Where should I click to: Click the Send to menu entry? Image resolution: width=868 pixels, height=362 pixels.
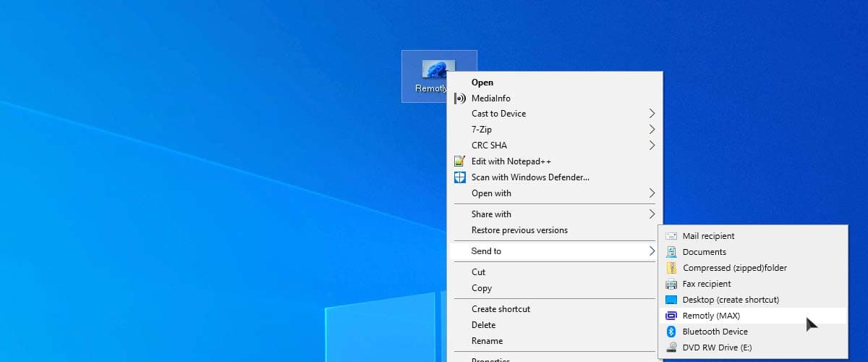click(555, 251)
